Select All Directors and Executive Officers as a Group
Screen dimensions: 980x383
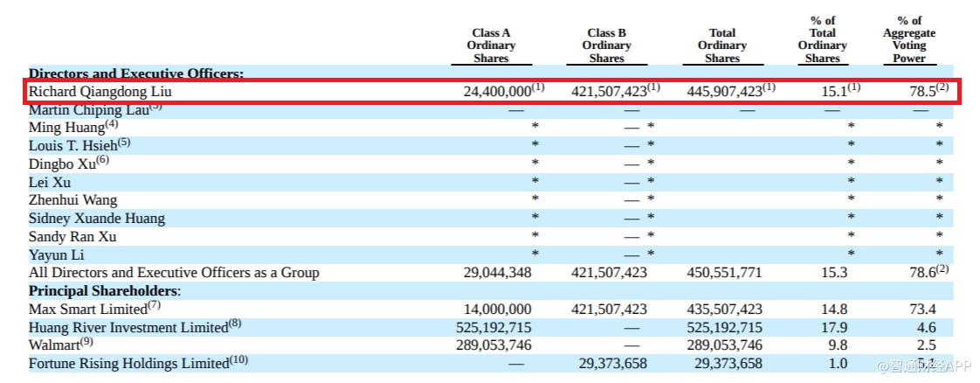[x=174, y=273]
